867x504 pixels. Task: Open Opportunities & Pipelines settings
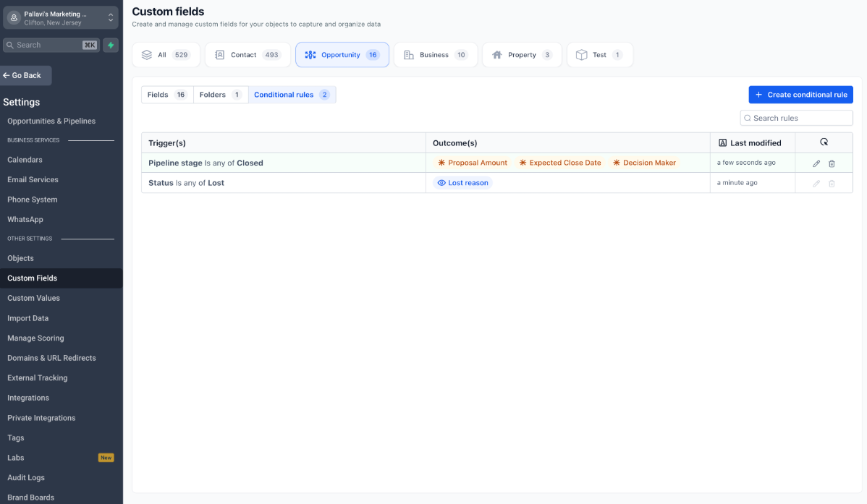pyautogui.click(x=51, y=121)
